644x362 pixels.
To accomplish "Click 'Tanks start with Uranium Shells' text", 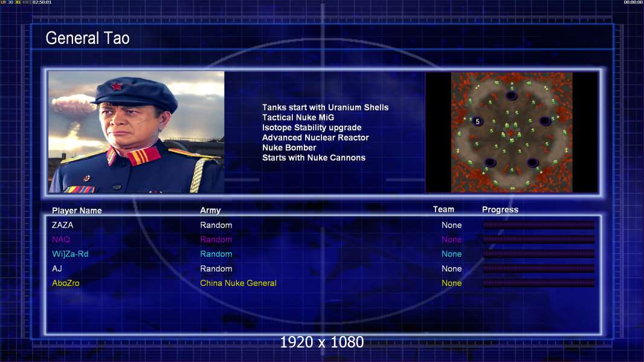I will [x=325, y=107].
